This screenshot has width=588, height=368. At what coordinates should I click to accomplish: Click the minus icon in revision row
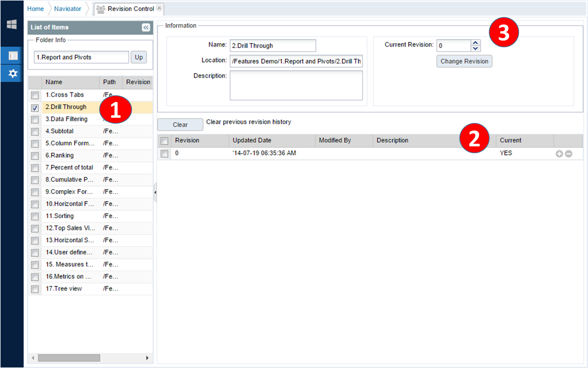point(569,154)
